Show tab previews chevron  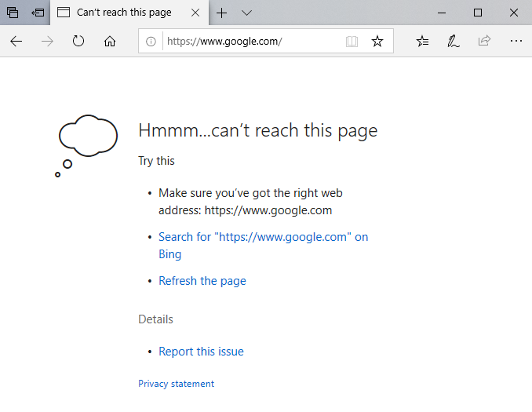point(246,13)
